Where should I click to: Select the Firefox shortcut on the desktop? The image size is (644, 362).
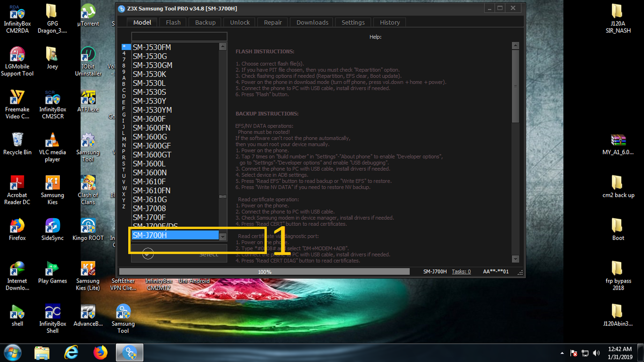[18, 230]
